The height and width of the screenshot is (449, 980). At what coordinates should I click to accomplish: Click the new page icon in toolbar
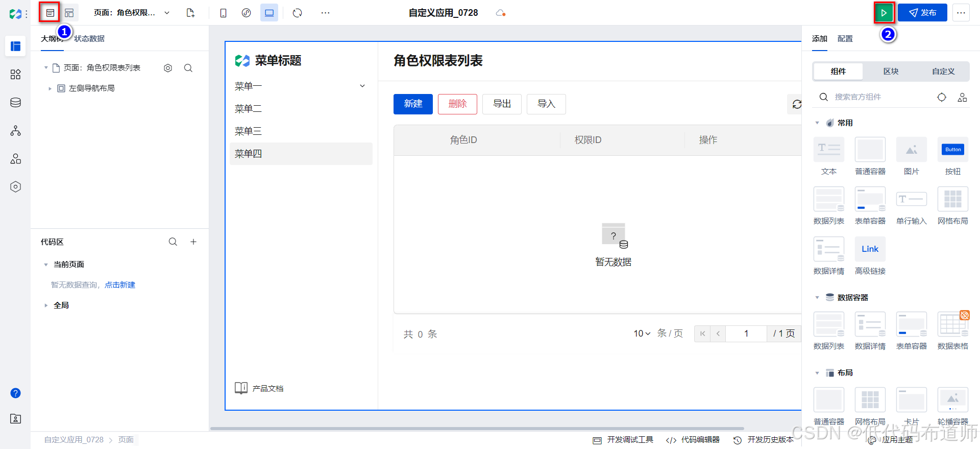pyautogui.click(x=190, y=13)
